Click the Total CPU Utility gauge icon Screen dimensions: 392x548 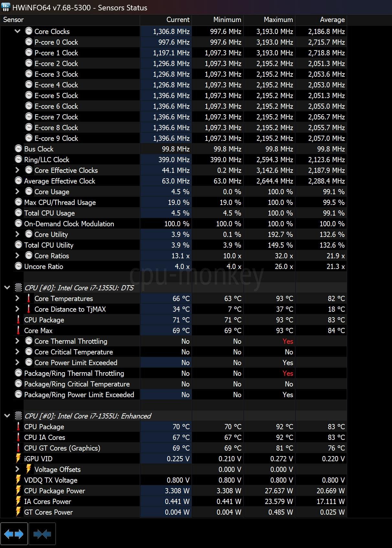point(18,245)
